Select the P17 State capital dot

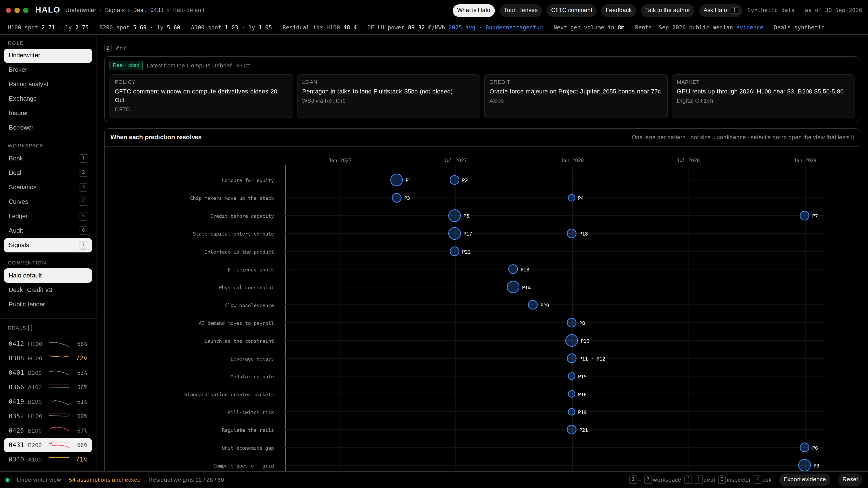click(x=454, y=234)
